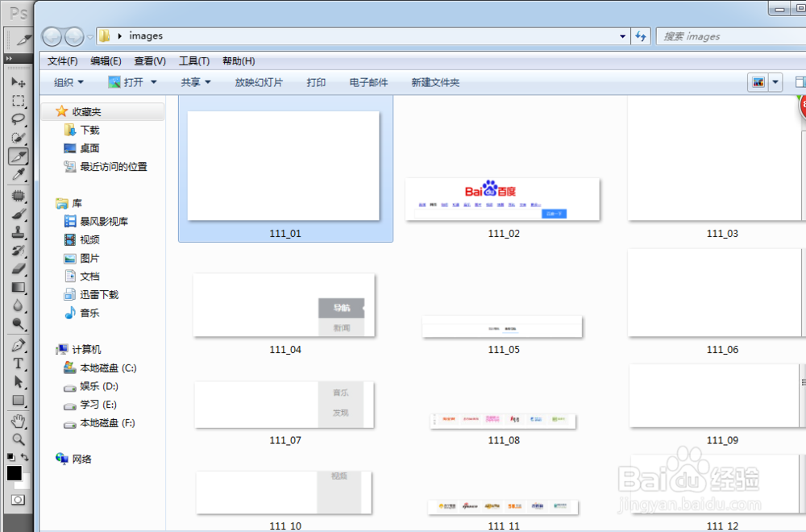Select the Quick Selection tool

(x=18, y=137)
